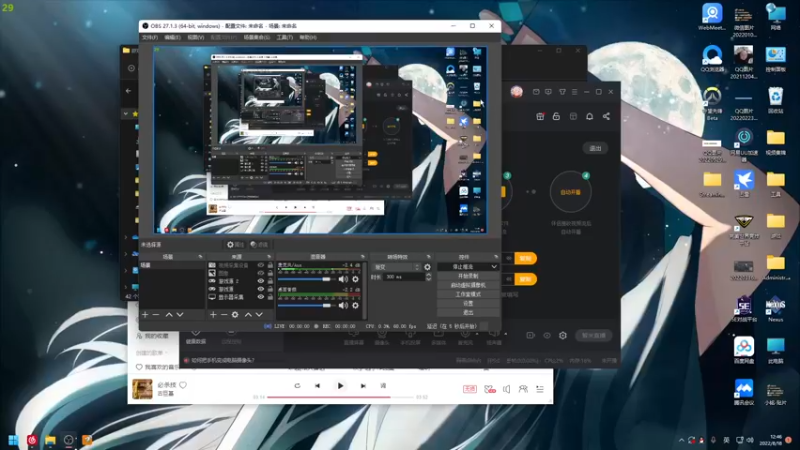Screen dimensions: 800x450
Task: Remove selected scene with minus icon
Action: point(156,315)
